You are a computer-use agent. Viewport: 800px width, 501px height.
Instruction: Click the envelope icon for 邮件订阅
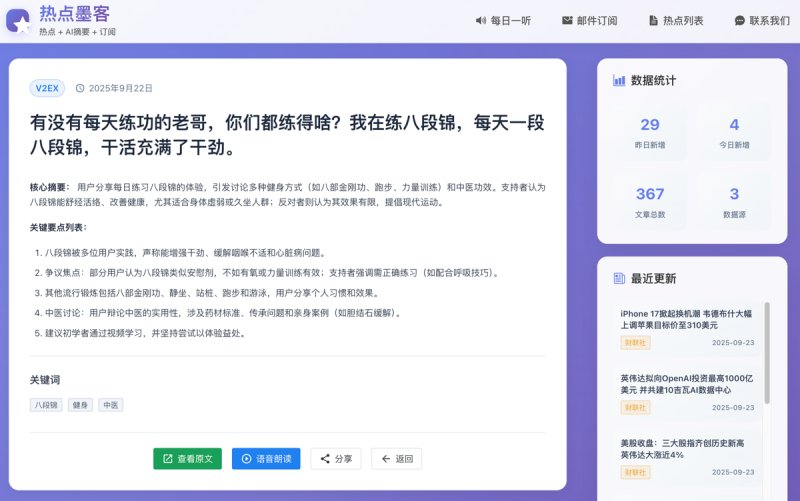pyautogui.click(x=567, y=20)
